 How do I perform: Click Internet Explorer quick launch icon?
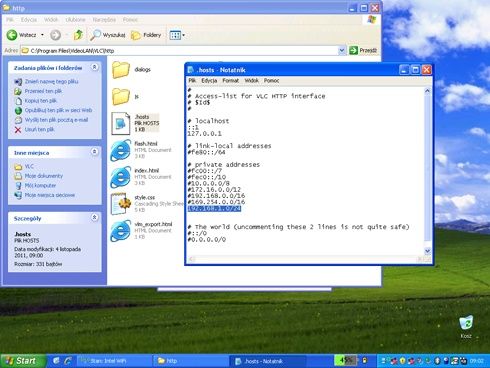pyautogui.click(x=68, y=361)
